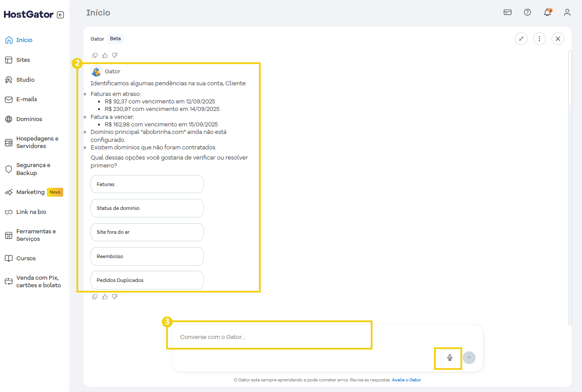This screenshot has width=582, height=392.
Task: Click the Avalie o Gator link
Action: (x=406, y=380)
